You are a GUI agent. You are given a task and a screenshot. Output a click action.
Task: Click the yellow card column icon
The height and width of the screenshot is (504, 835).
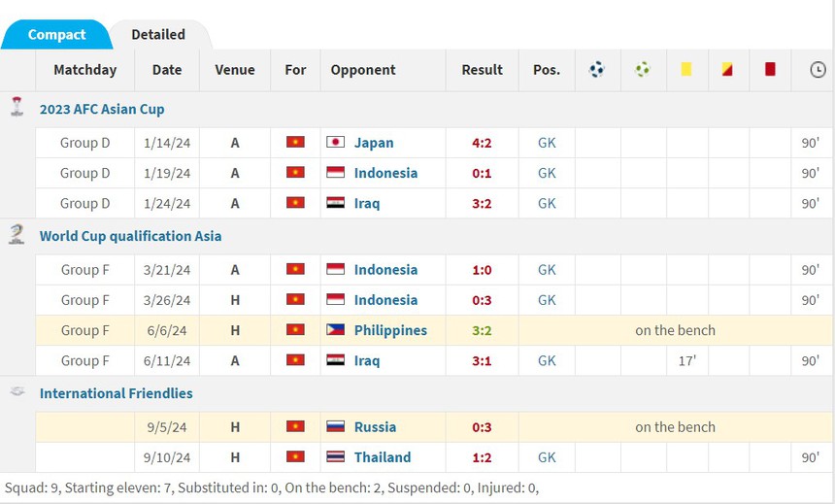685,70
